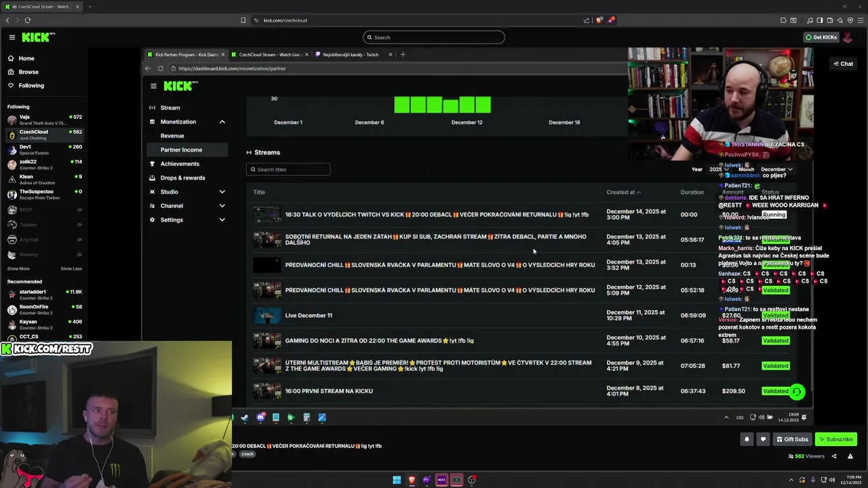
Task: Open recommended channel Kaysan
Action: click(44, 324)
